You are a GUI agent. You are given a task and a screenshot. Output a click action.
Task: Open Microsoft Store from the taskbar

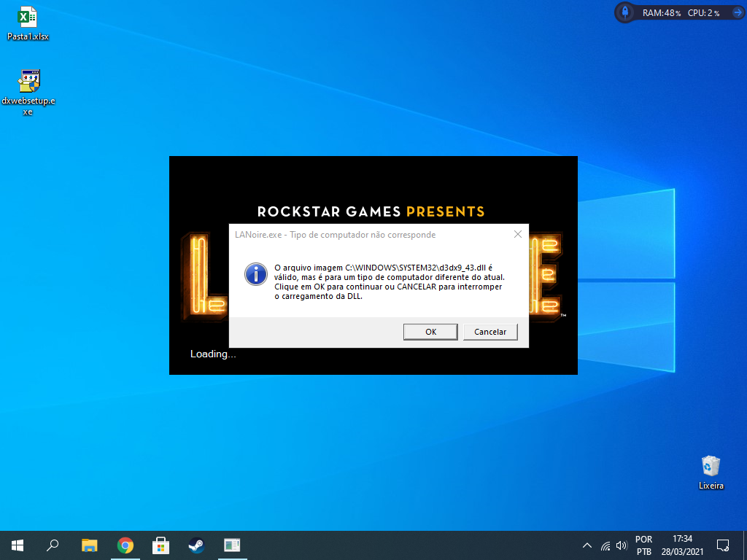click(x=161, y=545)
